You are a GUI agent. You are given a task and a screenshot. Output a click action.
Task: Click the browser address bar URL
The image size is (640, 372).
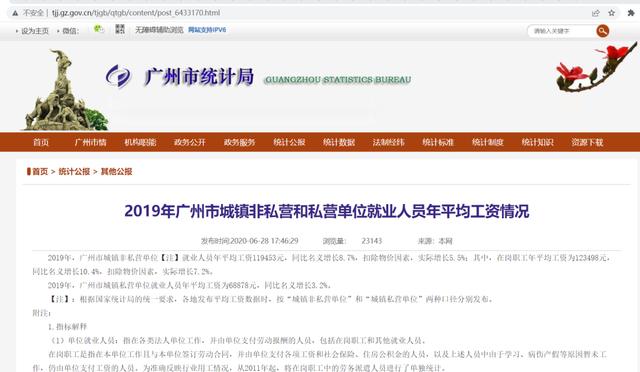(x=136, y=13)
